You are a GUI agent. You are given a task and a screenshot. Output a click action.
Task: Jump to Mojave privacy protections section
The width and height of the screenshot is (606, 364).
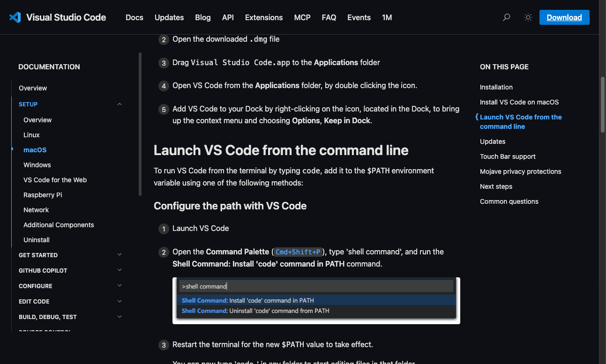[520, 171]
